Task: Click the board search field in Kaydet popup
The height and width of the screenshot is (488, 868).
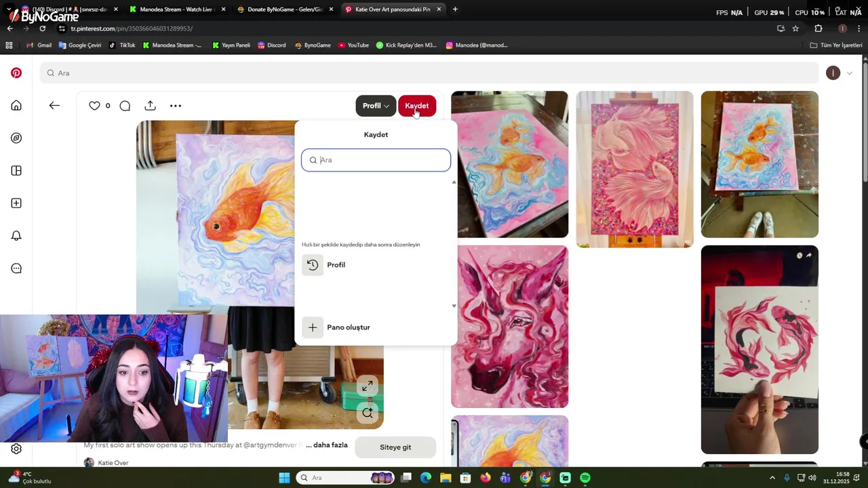Action: pos(376,160)
